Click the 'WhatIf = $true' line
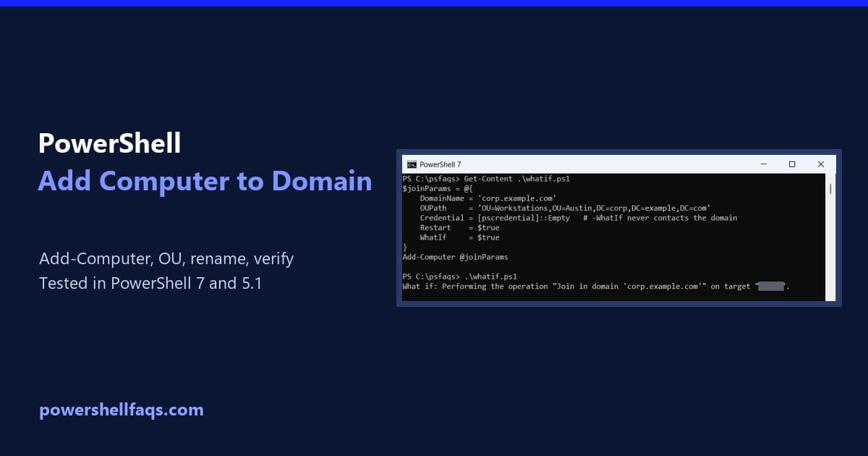 point(460,237)
